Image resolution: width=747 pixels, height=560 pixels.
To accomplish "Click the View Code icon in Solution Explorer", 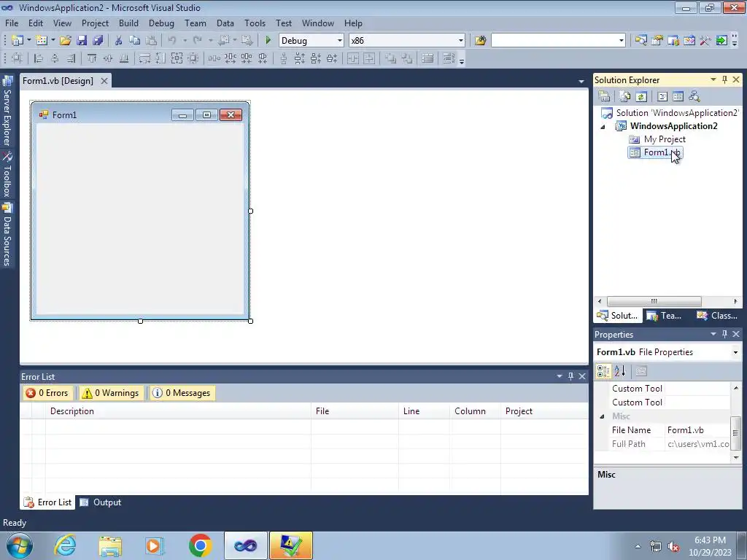I will click(662, 97).
